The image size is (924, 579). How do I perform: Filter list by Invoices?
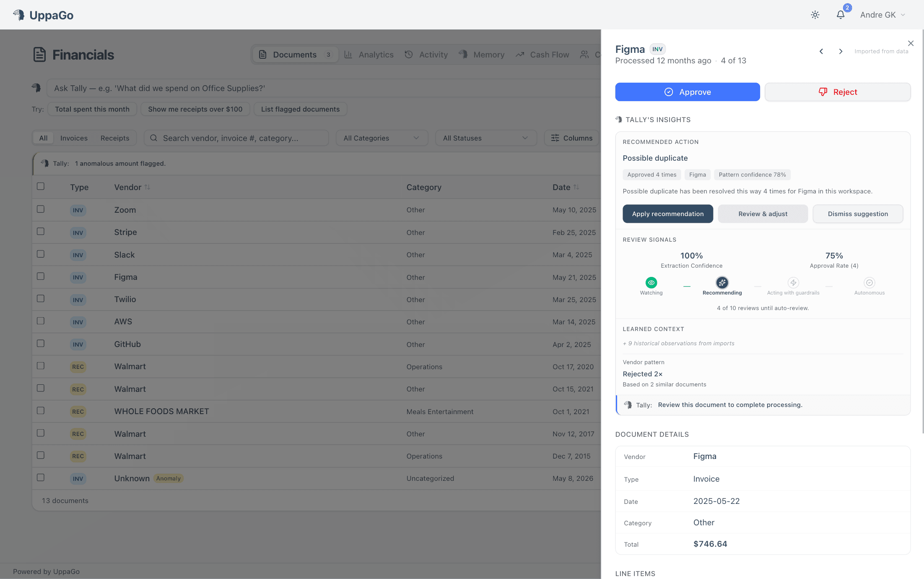coord(74,138)
